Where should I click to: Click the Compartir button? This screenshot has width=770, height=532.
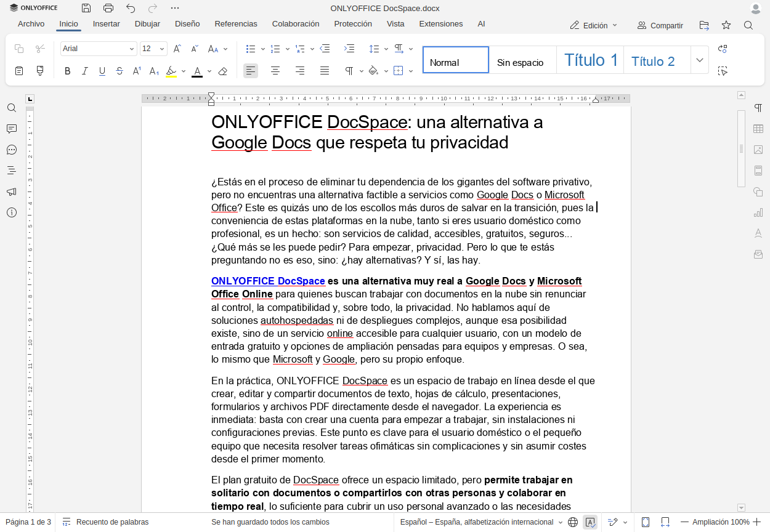(660, 25)
